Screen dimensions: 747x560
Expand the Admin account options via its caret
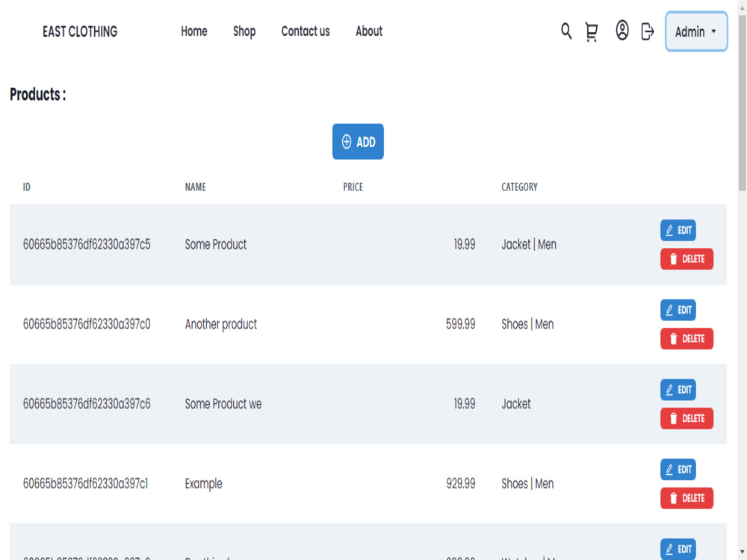coord(714,32)
